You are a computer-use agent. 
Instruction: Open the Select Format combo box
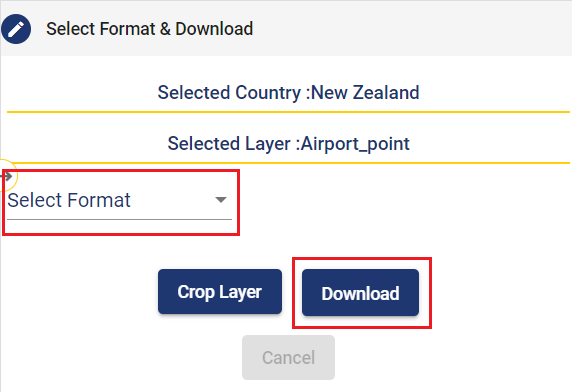[x=120, y=201]
